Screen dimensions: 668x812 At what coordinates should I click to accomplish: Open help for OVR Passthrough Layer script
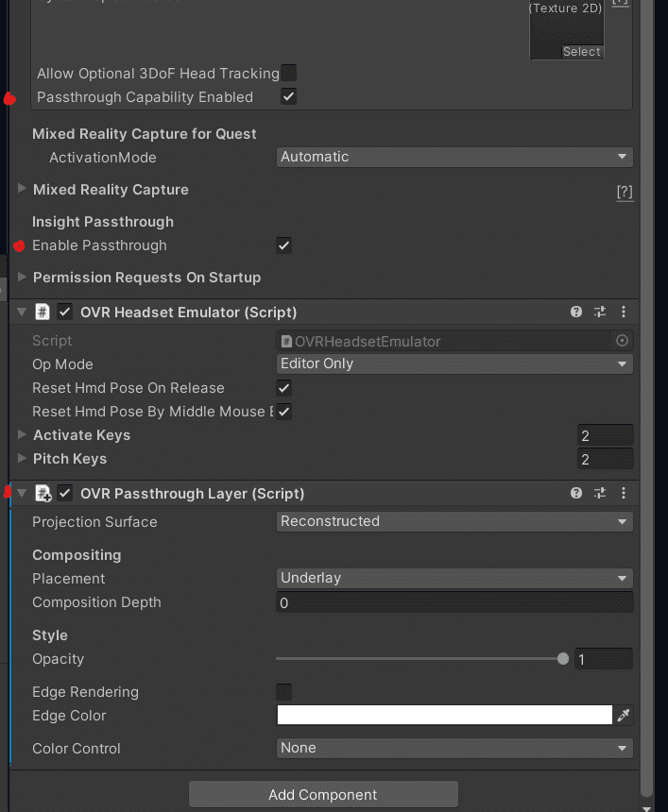[575, 493]
